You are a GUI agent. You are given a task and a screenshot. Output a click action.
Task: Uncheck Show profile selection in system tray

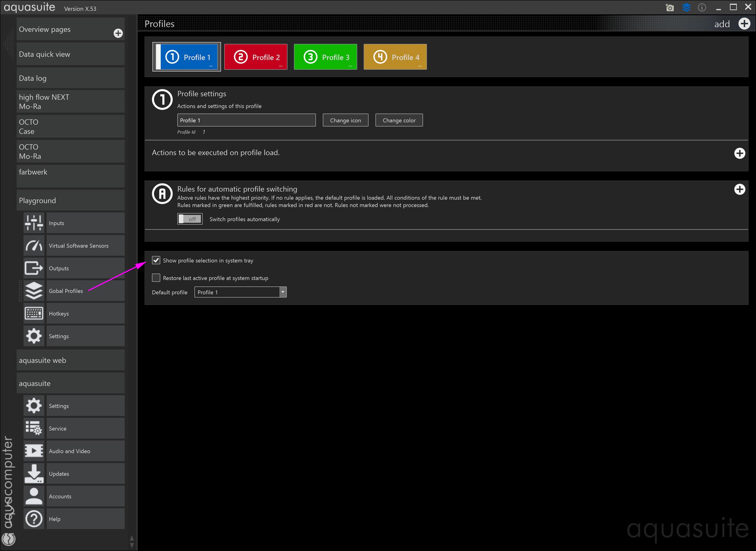click(156, 260)
